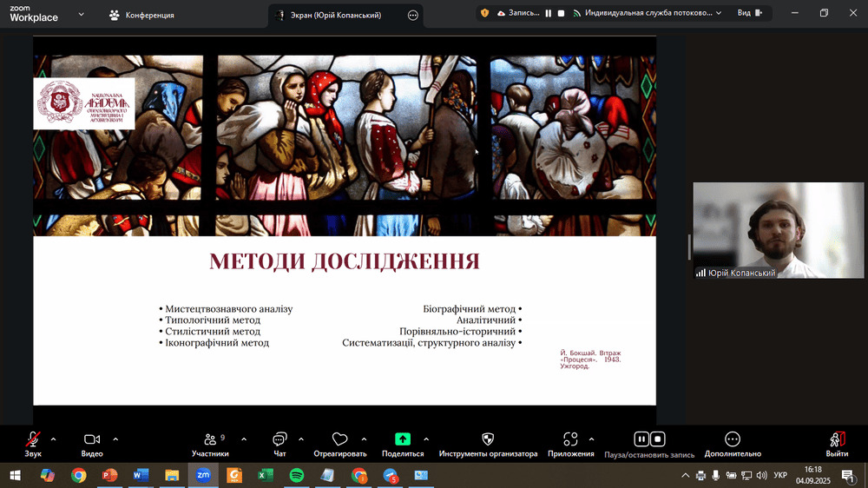Open the Вид view menu
The image size is (868, 488).
coord(748,13)
